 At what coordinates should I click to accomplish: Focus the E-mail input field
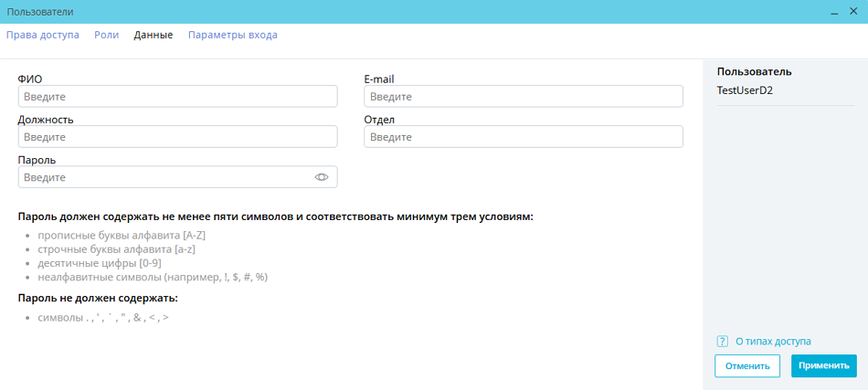pos(523,97)
